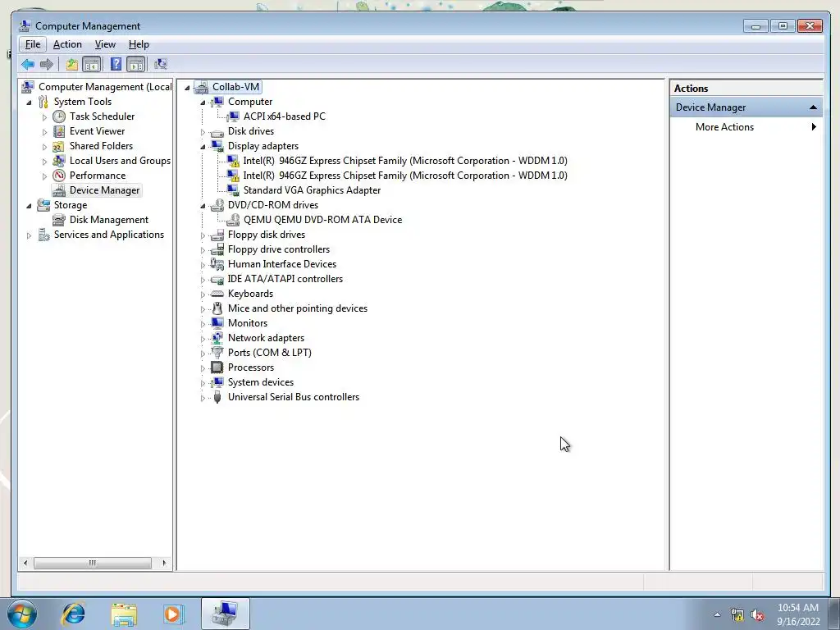This screenshot has width=840, height=630.
Task: Expand the IDE ATA/ATAPI controllers category
Action: [203, 280]
